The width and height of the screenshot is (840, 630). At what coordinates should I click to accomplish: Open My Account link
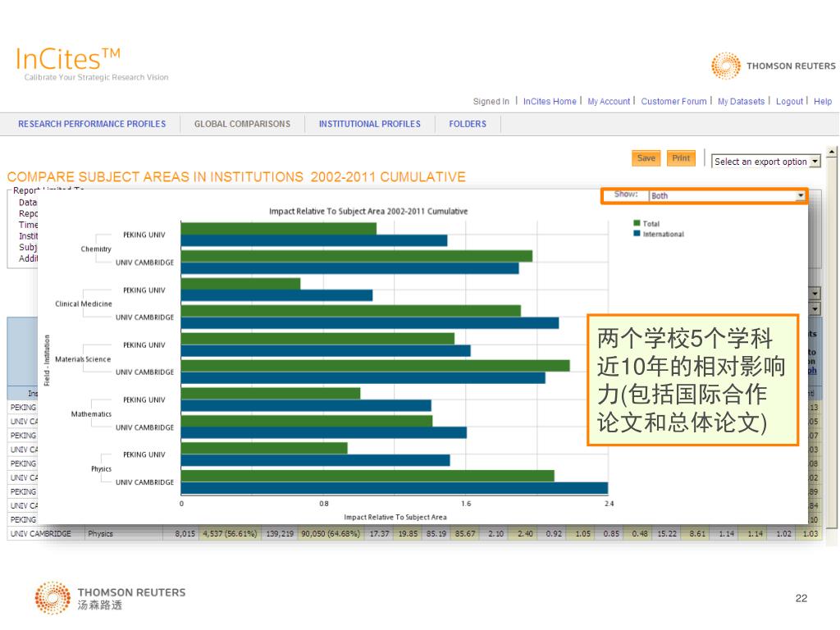pos(609,101)
